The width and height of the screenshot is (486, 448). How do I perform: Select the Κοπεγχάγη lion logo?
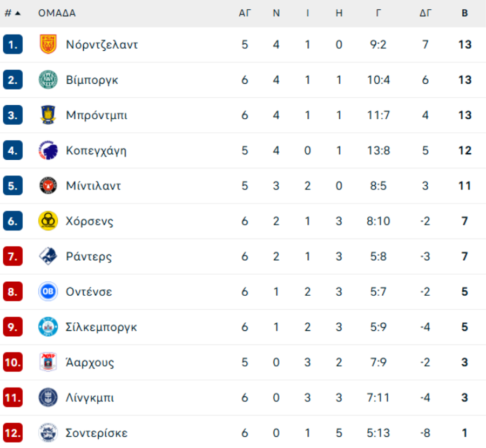[48, 150]
